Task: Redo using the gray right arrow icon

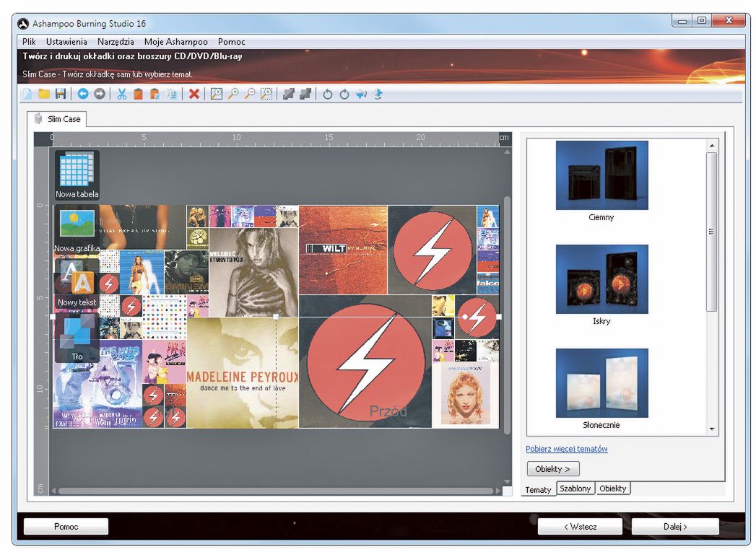Action: point(100,94)
